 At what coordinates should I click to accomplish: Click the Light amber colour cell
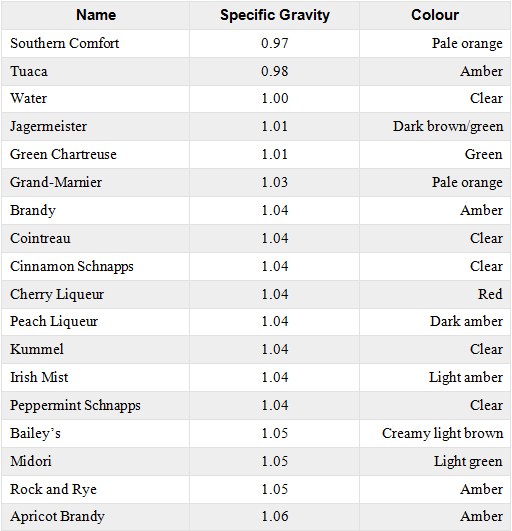(435, 378)
